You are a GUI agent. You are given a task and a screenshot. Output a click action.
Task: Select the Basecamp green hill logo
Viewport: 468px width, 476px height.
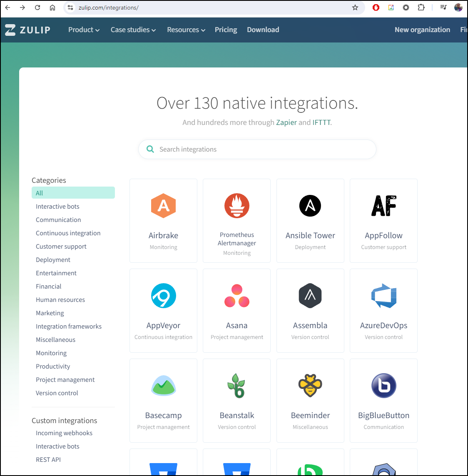(163, 386)
